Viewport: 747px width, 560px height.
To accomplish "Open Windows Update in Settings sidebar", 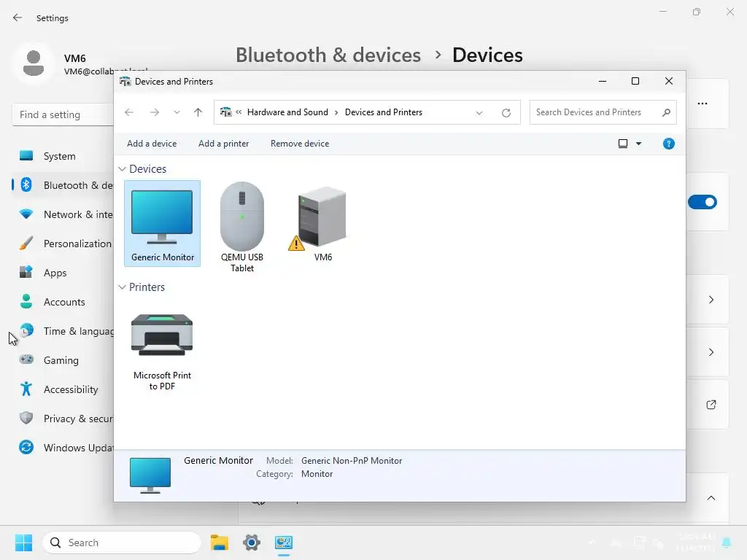I will (62, 448).
